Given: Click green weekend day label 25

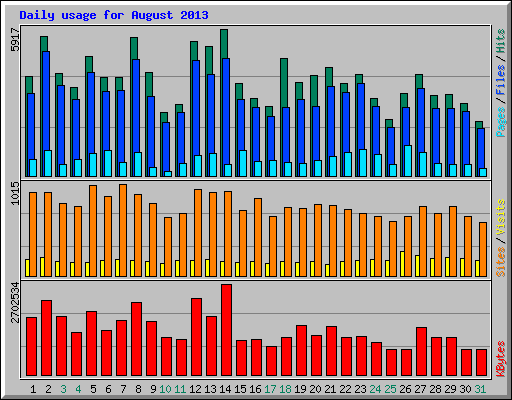Looking at the screenshot, I should [x=390, y=389].
